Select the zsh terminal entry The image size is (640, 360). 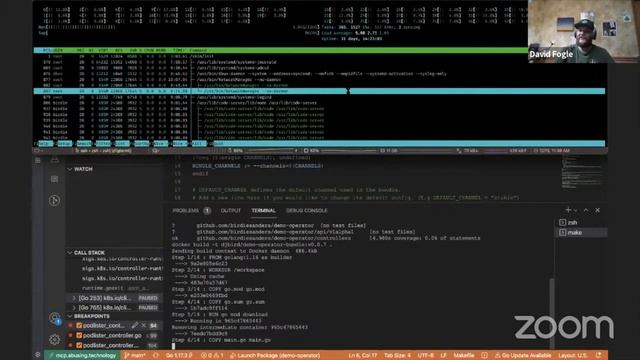tap(581, 222)
